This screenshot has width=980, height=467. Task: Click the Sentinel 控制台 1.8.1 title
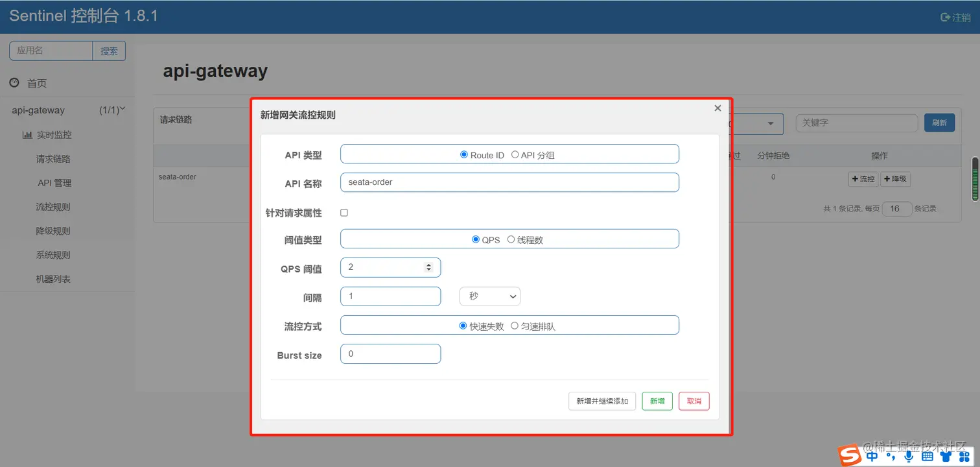point(84,16)
